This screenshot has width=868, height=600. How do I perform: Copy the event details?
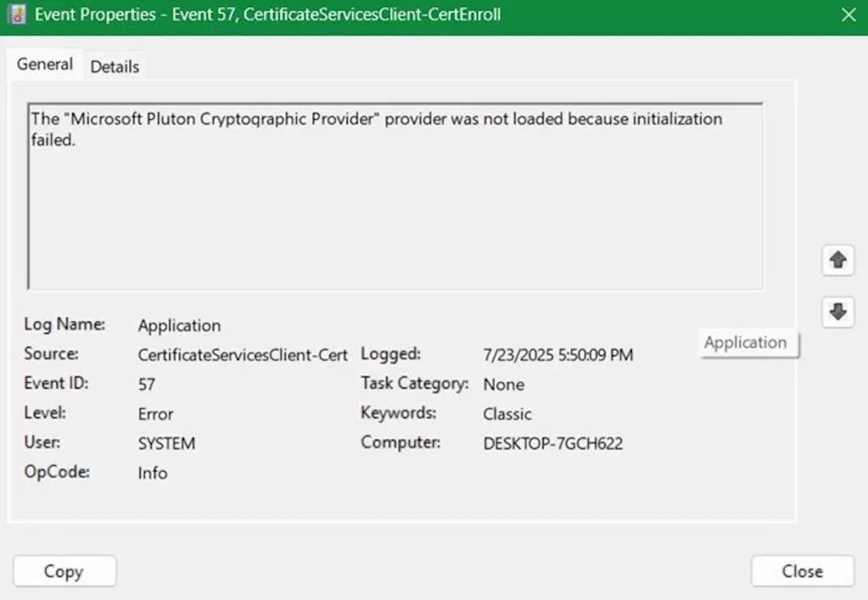[x=64, y=571]
